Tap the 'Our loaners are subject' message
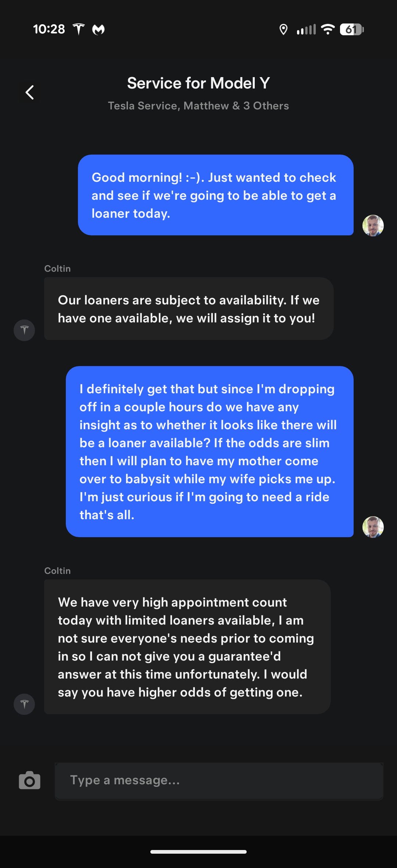397x868 pixels. pyautogui.click(x=189, y=309)
